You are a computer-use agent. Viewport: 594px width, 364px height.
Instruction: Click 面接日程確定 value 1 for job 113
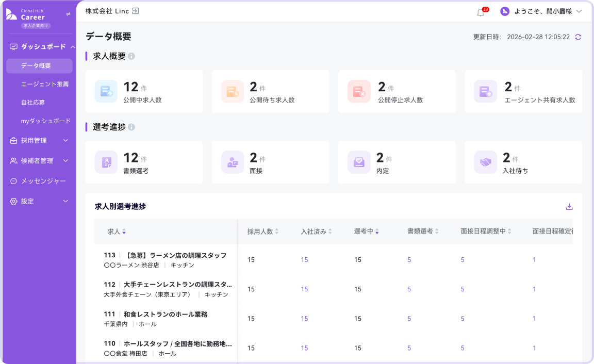pos(534,260)
